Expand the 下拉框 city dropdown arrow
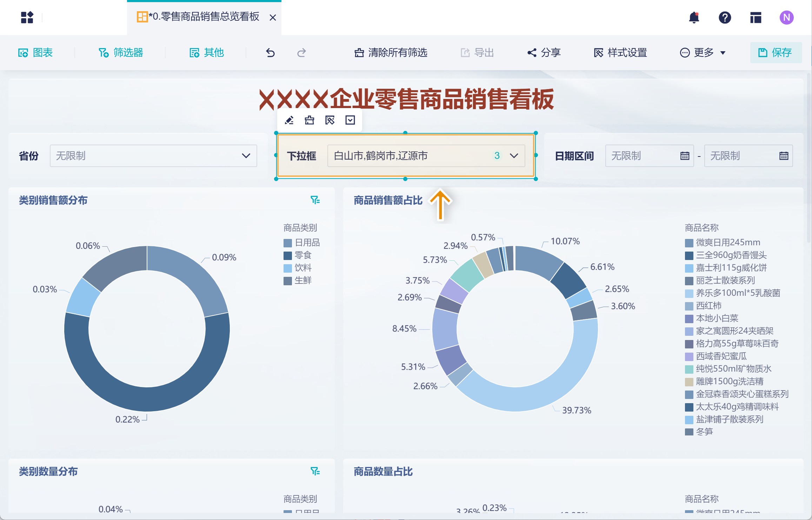 tap(514, 156)
